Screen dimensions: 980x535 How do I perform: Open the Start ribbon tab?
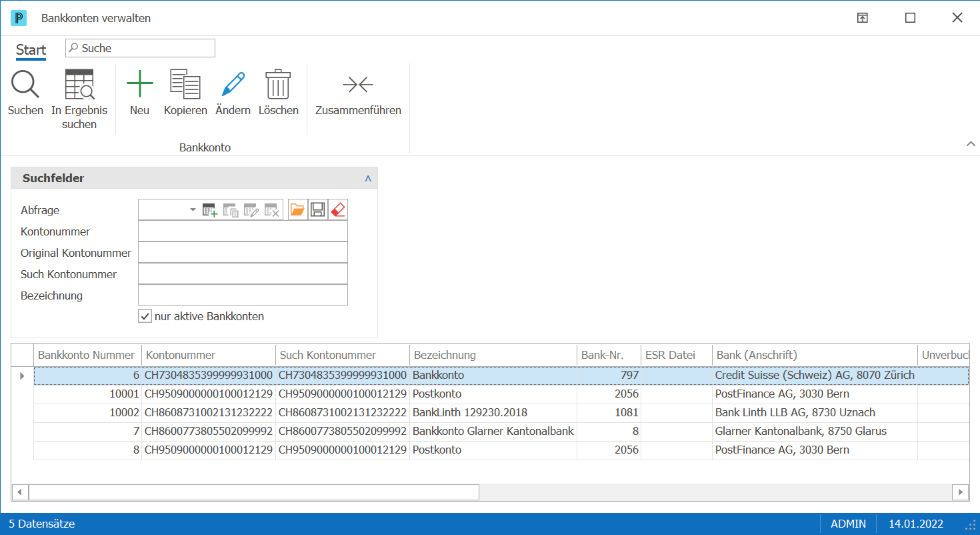(31, 50)
